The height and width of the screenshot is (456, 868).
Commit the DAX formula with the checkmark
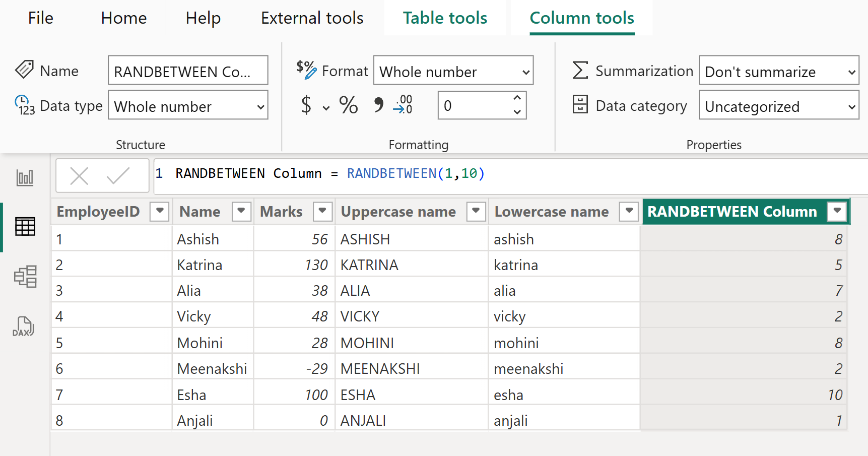118,175
